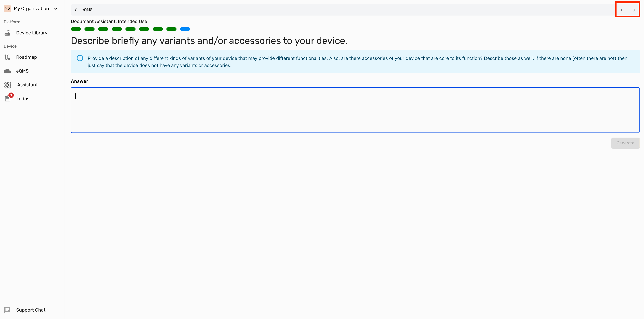Click the Device Library router icon
Screen dimensions: 644x319
click(x=7, y=33)
